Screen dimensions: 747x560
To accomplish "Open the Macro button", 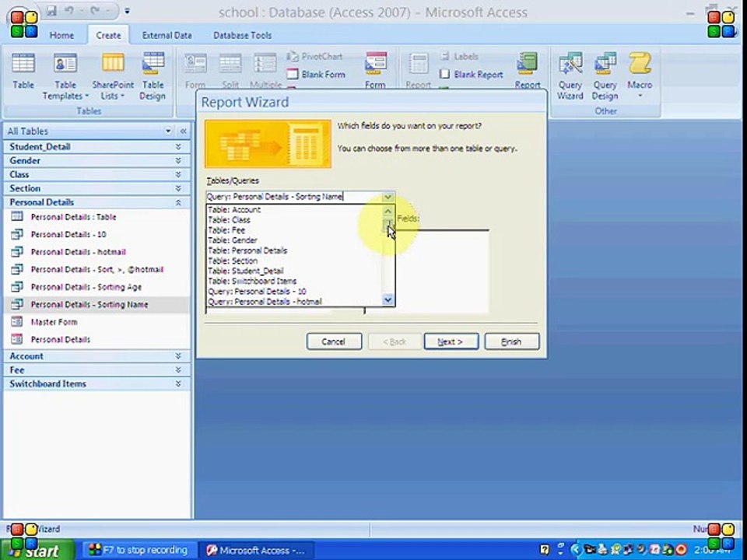I will coord(640,76).
